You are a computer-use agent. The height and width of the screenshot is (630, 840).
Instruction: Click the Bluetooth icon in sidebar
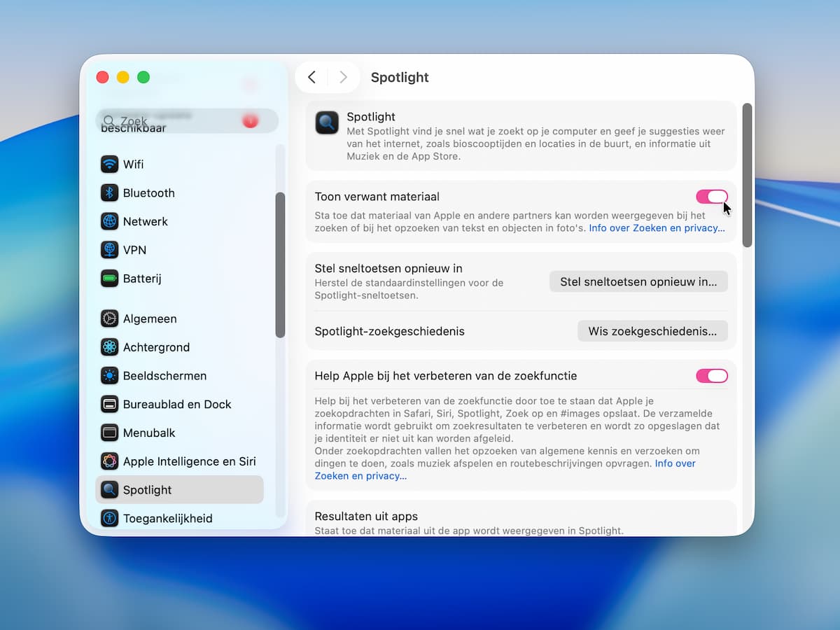[109, 193]
